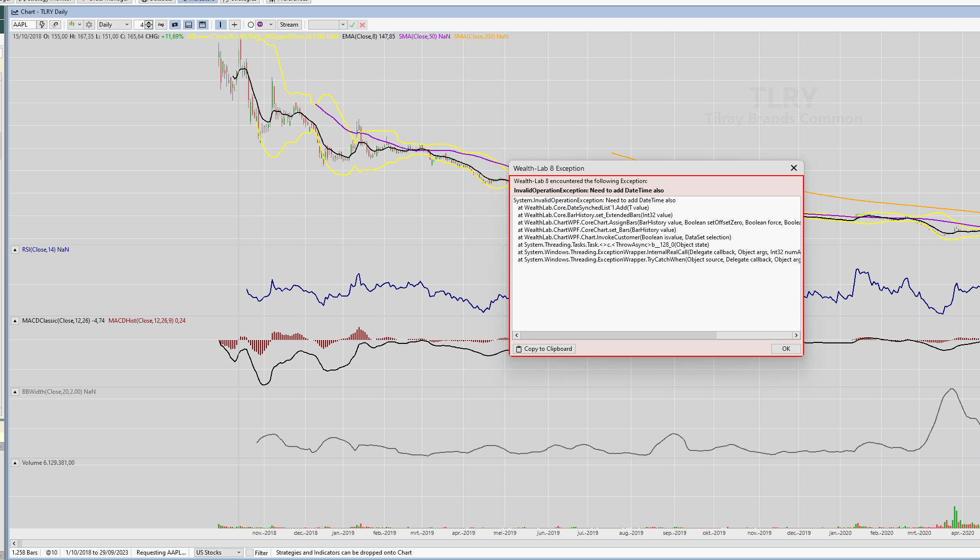The width and height of the screenshot is (980, 560).
Task: Click the calendar bar-spacing icon
Action: click(x=202, y=24)
